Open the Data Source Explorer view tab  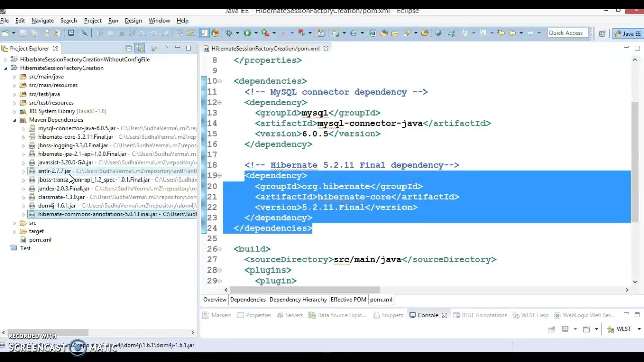(x=337, y=315)
